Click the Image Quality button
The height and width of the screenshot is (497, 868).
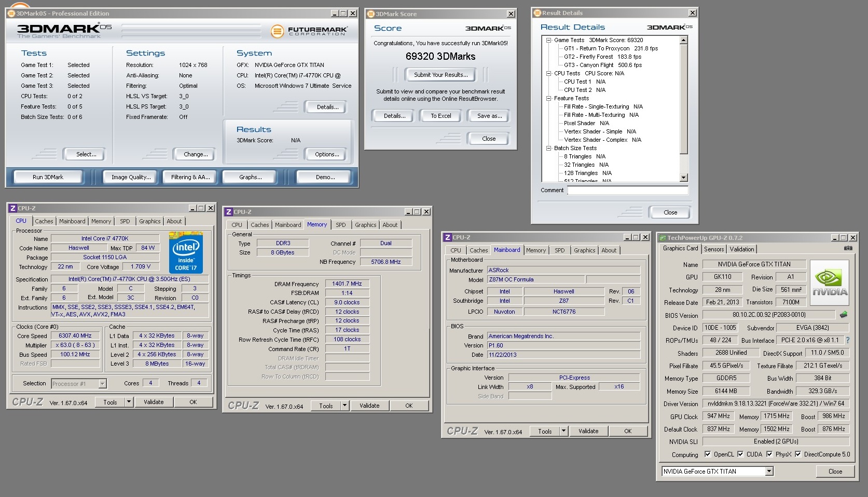point(131,177)
